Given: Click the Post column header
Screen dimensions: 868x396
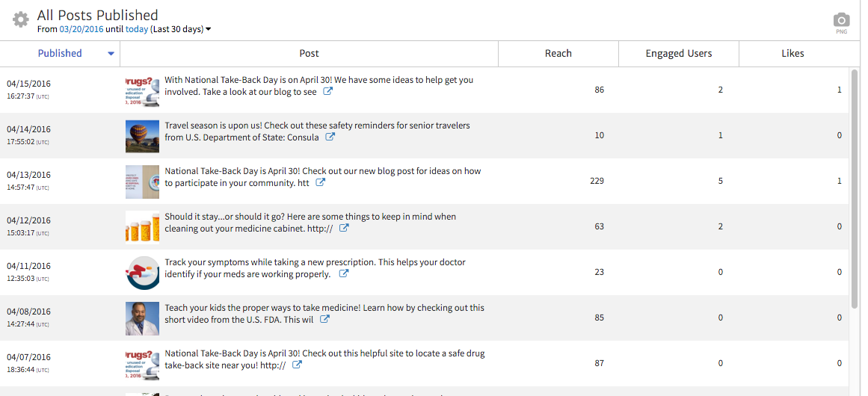Looking at the screenshot, I should (309, 53).
